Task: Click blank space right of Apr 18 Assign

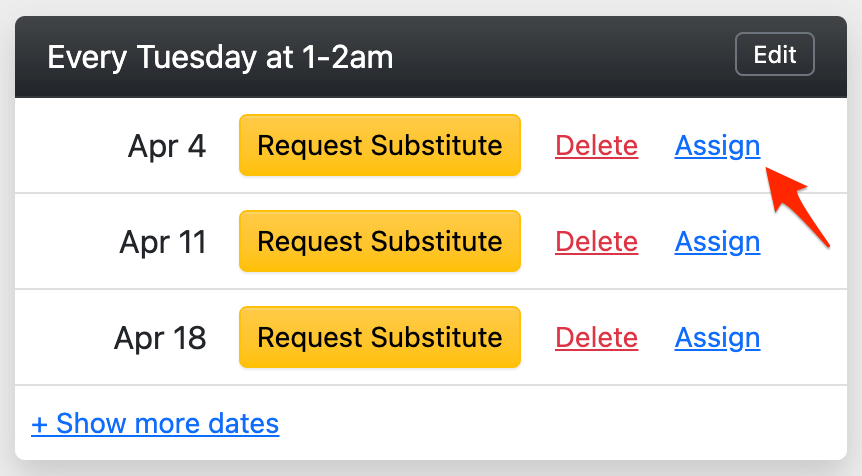Action: tap(805, 338)
